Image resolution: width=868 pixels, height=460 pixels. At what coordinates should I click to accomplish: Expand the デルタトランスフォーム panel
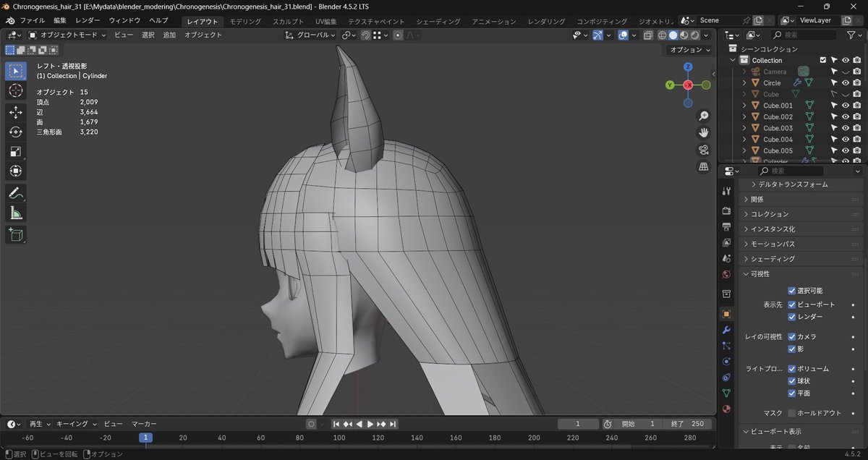pyautogui.click(x=801, y=184)
